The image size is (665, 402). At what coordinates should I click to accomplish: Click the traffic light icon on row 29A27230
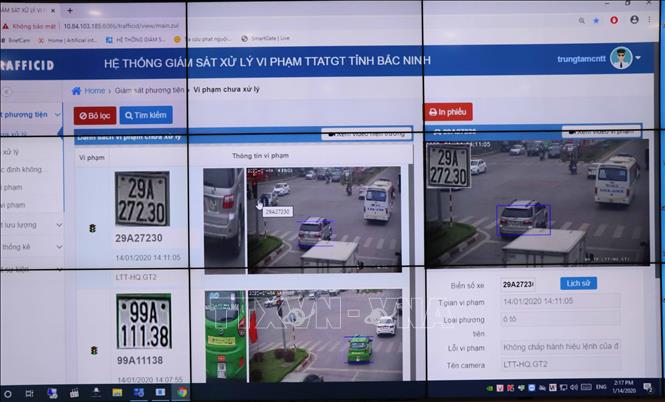pos(92,229)
